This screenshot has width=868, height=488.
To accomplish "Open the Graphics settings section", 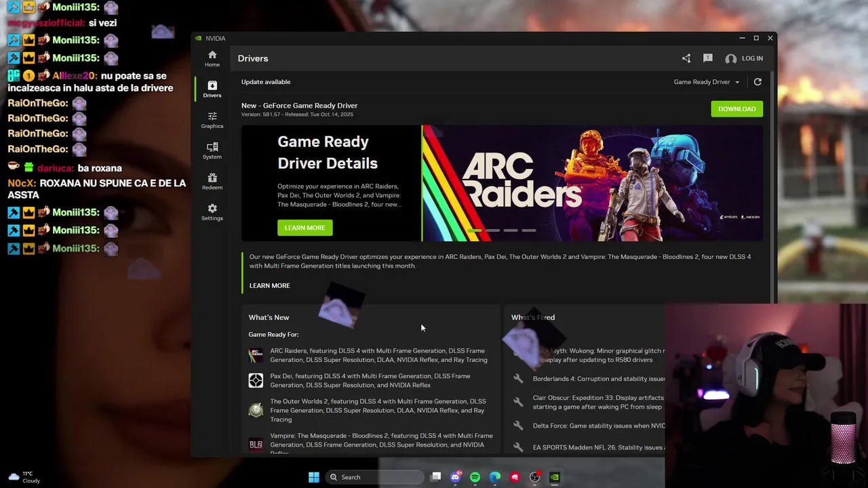I will [x=212, y=120].
